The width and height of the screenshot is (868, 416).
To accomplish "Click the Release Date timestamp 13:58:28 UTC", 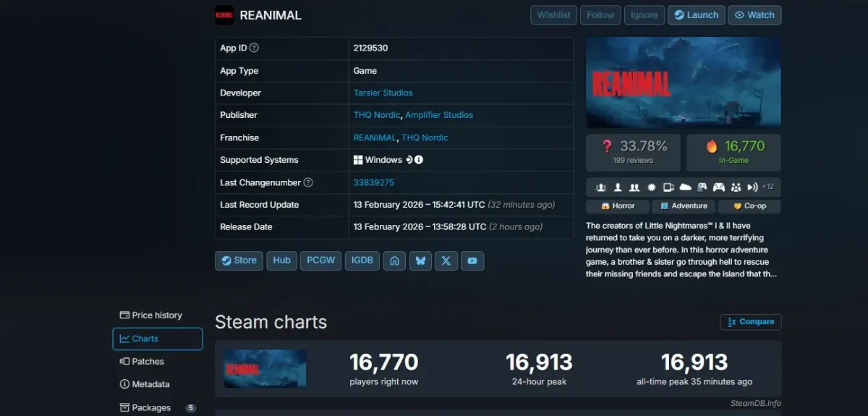I will (x=420, y=227).
